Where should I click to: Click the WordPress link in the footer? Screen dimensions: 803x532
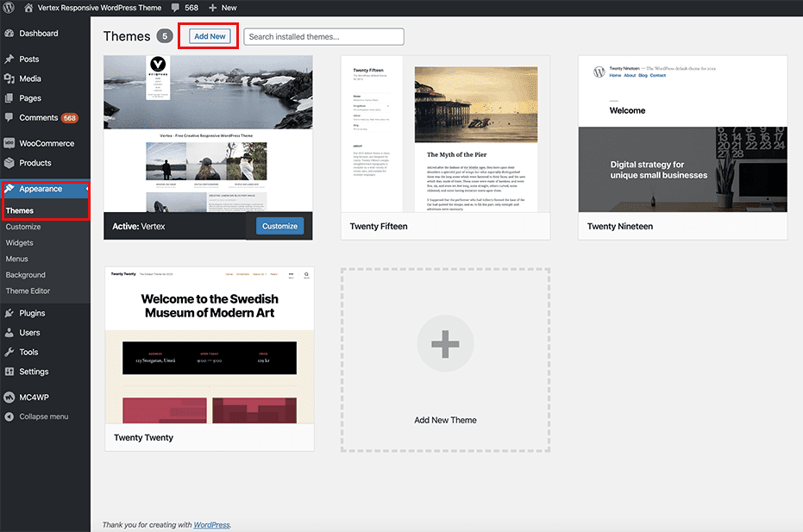pos(211,524)
